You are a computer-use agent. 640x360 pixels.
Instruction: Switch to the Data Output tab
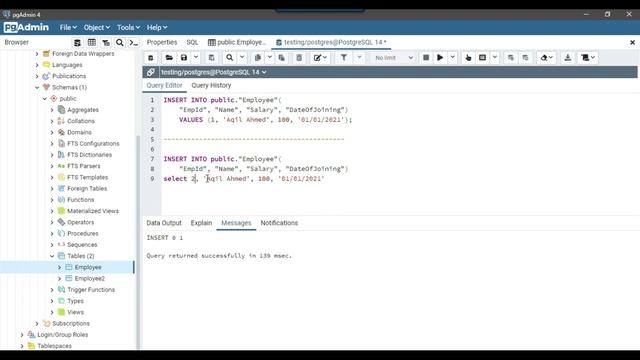[x=164, y=223]
